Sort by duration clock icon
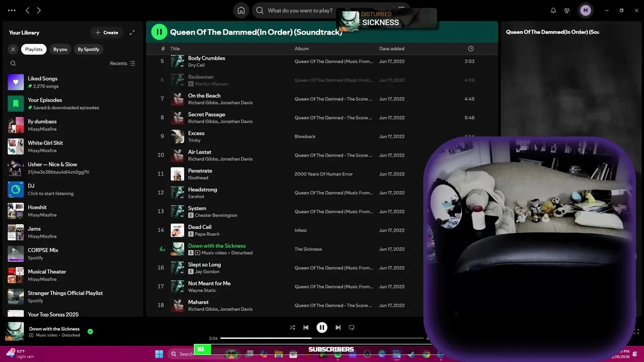 click(471, 49)
